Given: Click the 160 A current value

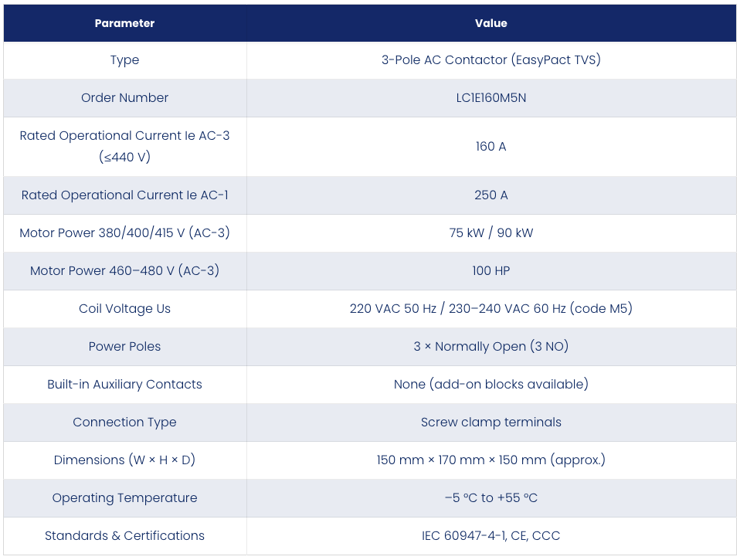Looking at the screenshot, I should [491, 146].
